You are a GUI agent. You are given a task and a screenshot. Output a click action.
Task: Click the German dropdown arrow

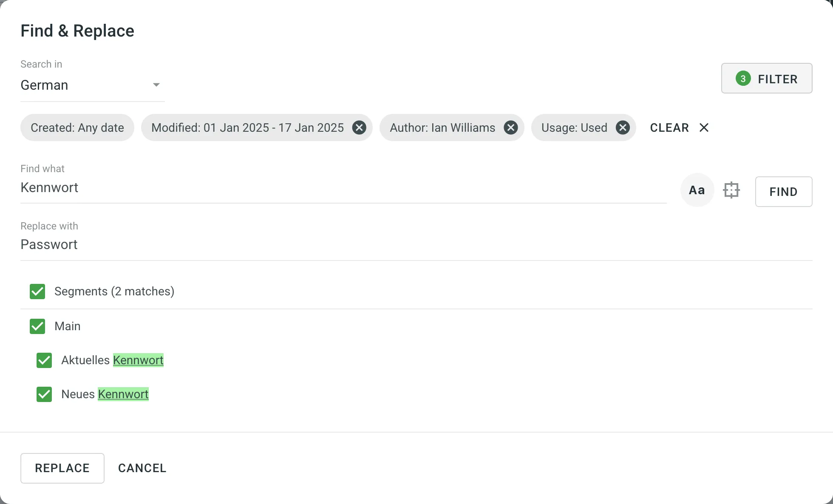click(156, 85)
